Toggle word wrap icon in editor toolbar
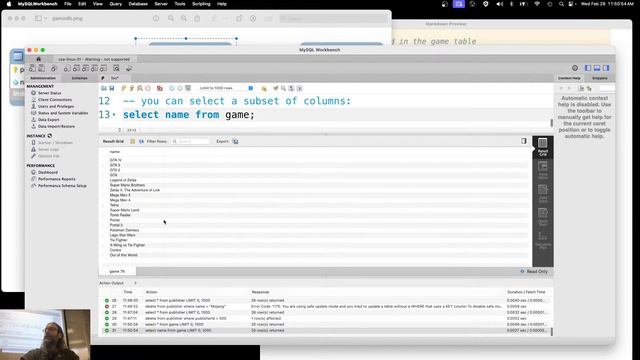 coord(300,88)
